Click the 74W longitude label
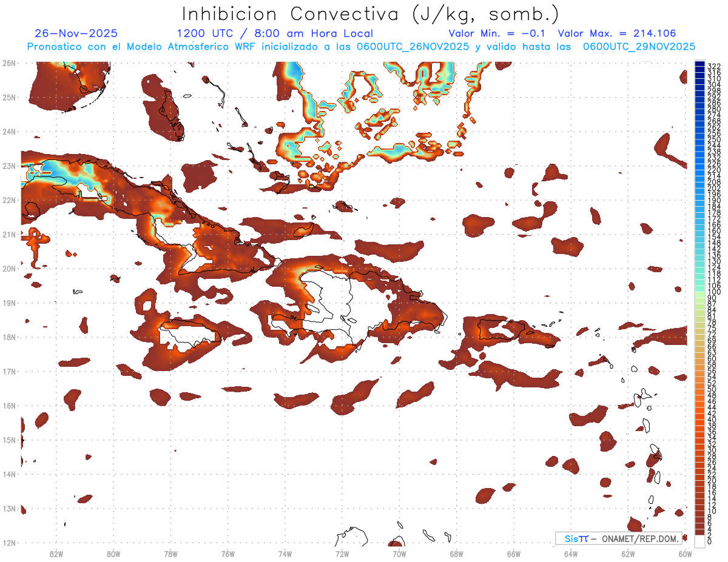The width and height of the screenshot is (728, 562). 285,554
